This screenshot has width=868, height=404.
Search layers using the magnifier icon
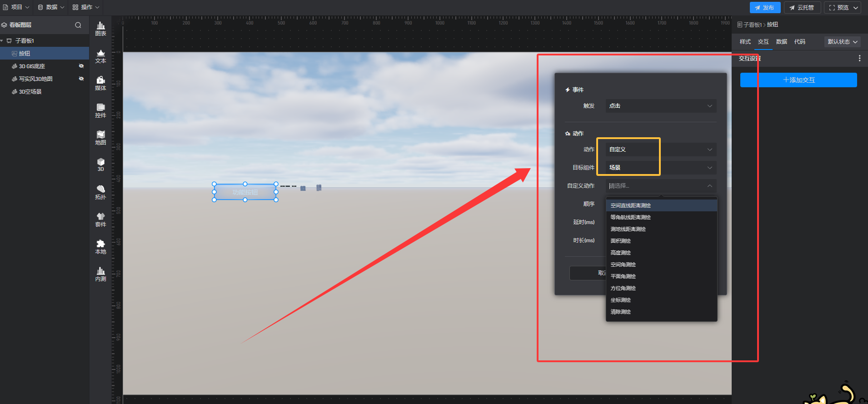click(78, 25)
